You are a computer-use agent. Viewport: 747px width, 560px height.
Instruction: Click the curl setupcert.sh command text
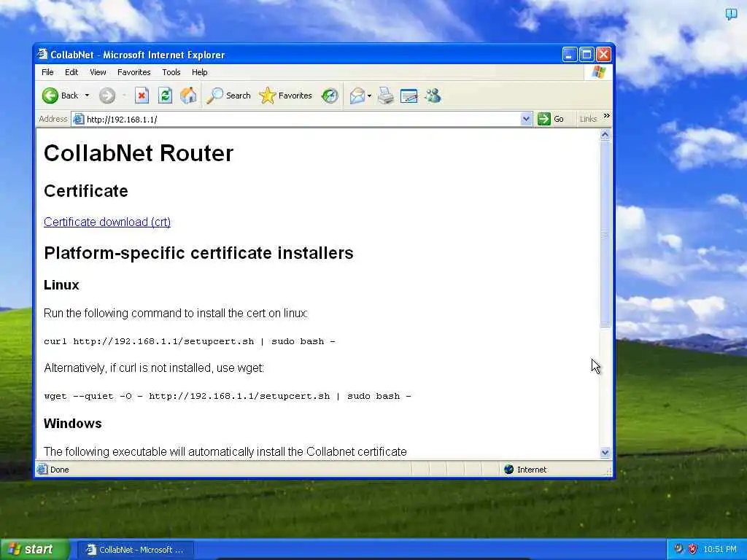coord(190,341)
